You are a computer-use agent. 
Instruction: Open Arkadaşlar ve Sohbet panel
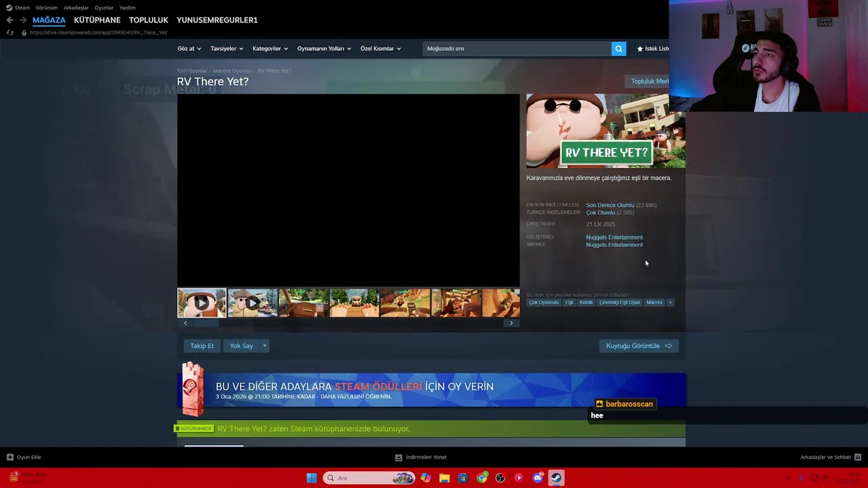coord(831,457)
